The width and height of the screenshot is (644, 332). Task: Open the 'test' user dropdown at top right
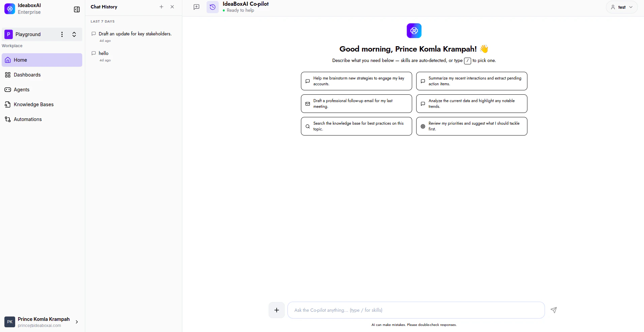tap(622, 7)
